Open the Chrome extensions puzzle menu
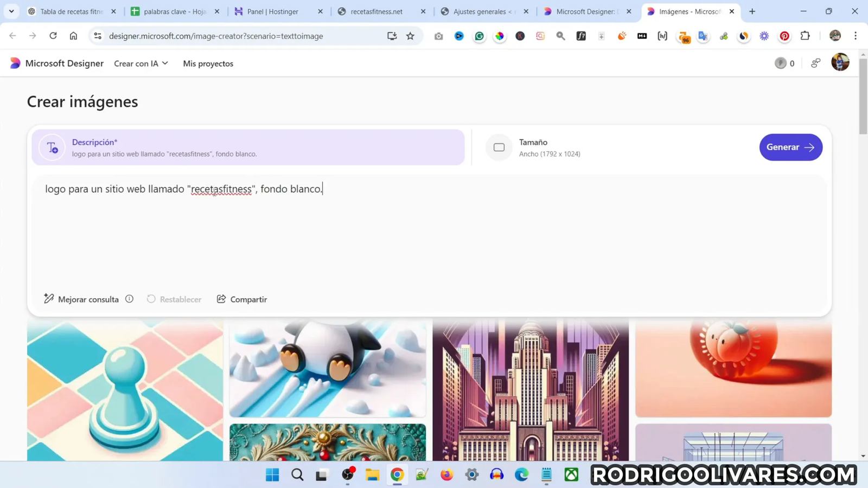 coord(805,36)
